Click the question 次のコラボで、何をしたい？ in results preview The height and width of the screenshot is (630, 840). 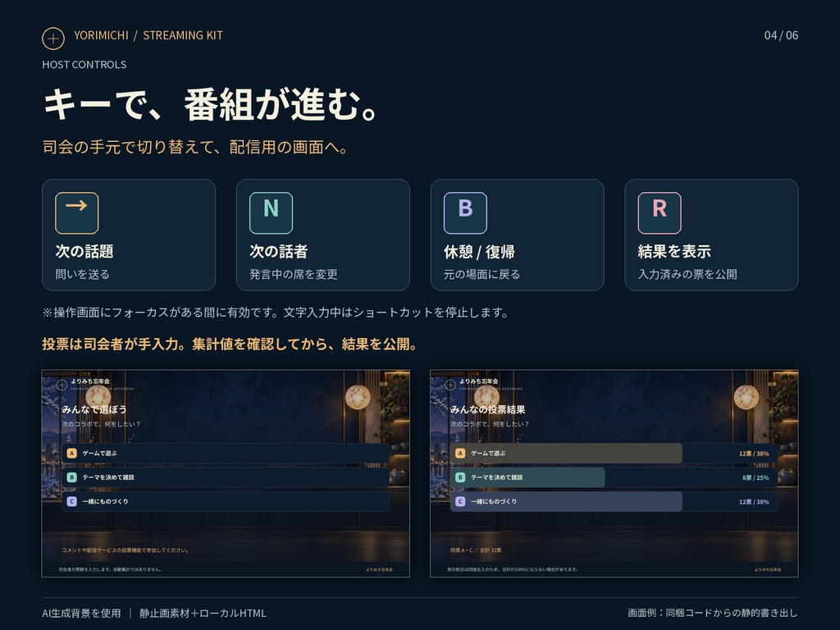(x=490, y=424)
